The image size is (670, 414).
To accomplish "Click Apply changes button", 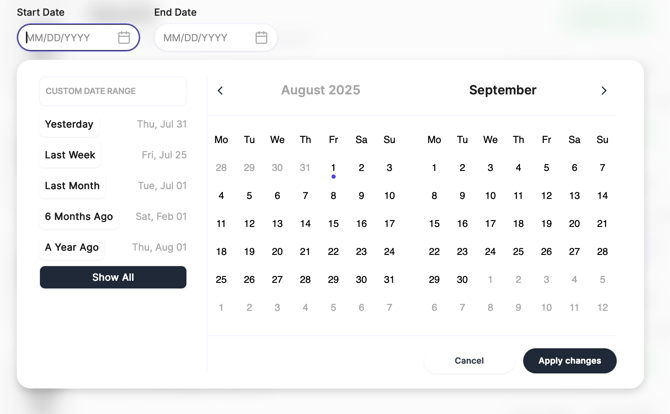I will tap(569, 361).
